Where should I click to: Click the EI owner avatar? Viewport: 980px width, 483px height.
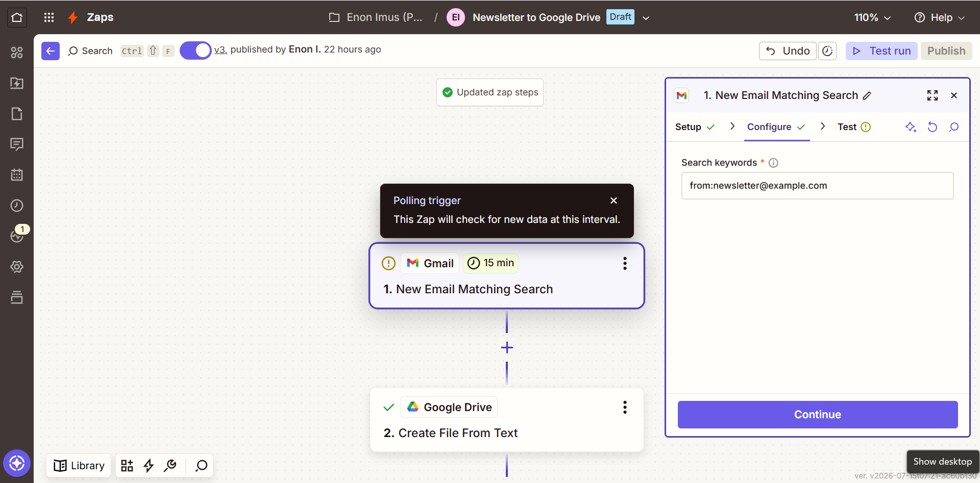coord(455,17)
